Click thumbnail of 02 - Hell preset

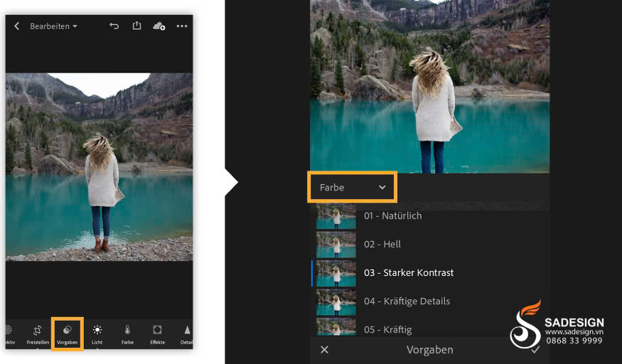(336, 245)
